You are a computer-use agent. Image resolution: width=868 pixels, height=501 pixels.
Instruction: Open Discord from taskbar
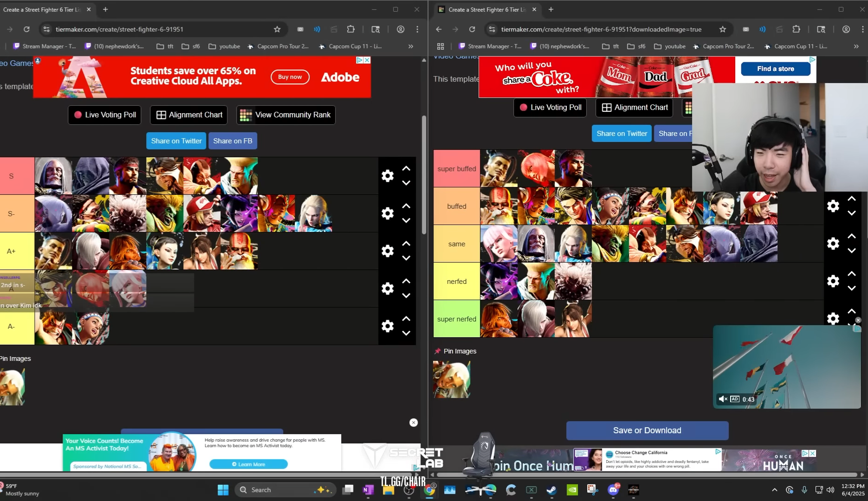pos(613,490)
